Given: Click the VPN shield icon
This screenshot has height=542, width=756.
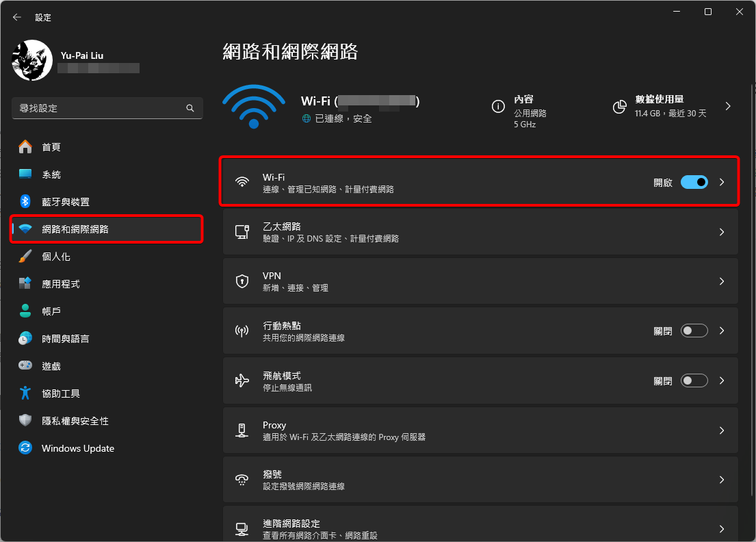Looking at the screenshot, I should (x=242, y=281).
